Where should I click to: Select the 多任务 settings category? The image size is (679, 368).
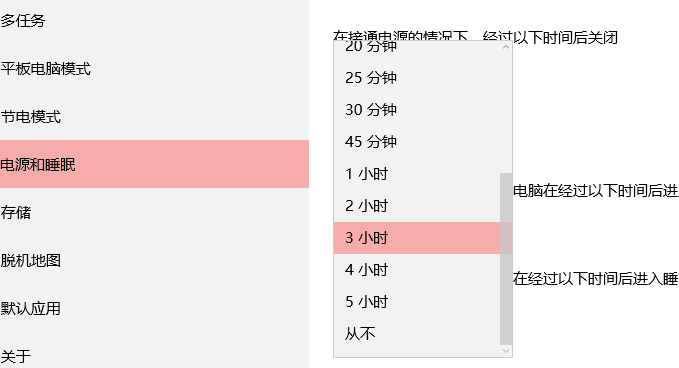[x=154, y=20]
